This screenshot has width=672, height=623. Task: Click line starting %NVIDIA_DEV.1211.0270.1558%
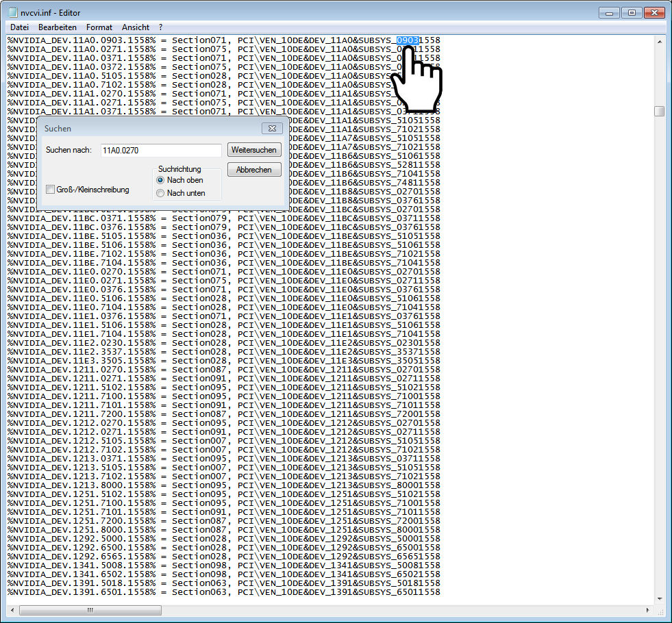point(224,370)
